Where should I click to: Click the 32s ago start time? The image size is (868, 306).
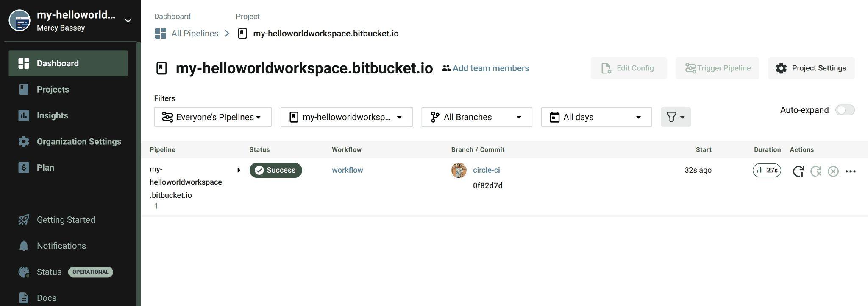pos(698,170)
